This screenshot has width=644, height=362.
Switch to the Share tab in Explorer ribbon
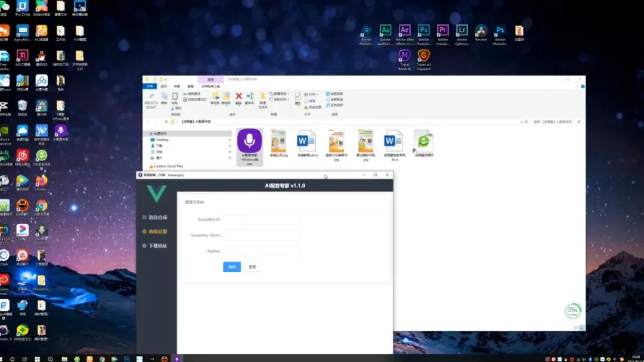coord(177,86)
